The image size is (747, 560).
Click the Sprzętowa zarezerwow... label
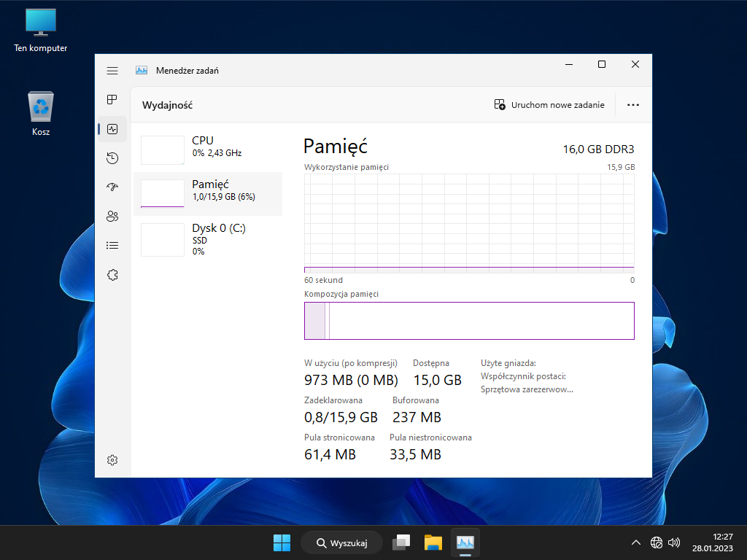tap(527, 389)
